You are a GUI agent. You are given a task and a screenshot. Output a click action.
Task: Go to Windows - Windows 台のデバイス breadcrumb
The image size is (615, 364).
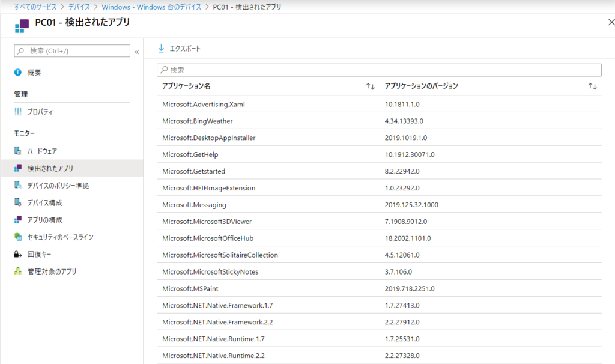point(151,7)
